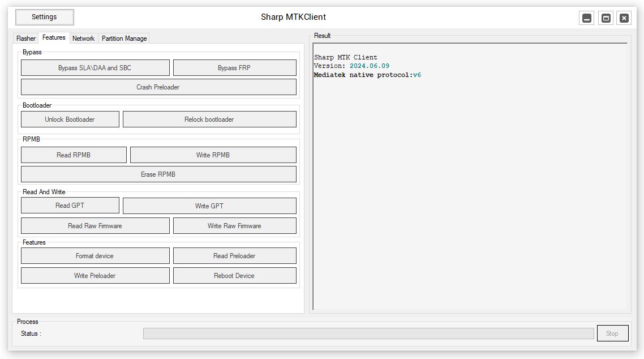Click the Reboot Device button
Screen dimensions: 644x359
pos(234,276)
